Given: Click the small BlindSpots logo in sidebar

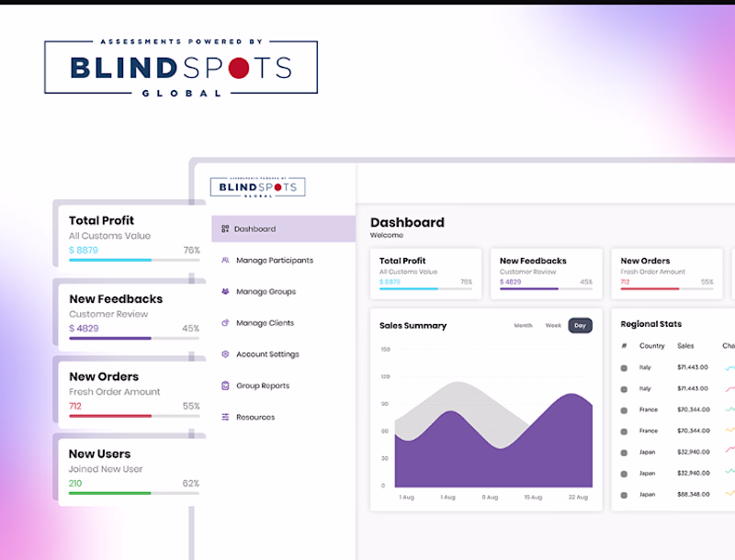Looking at the screenshot, I should click(258, 187).
